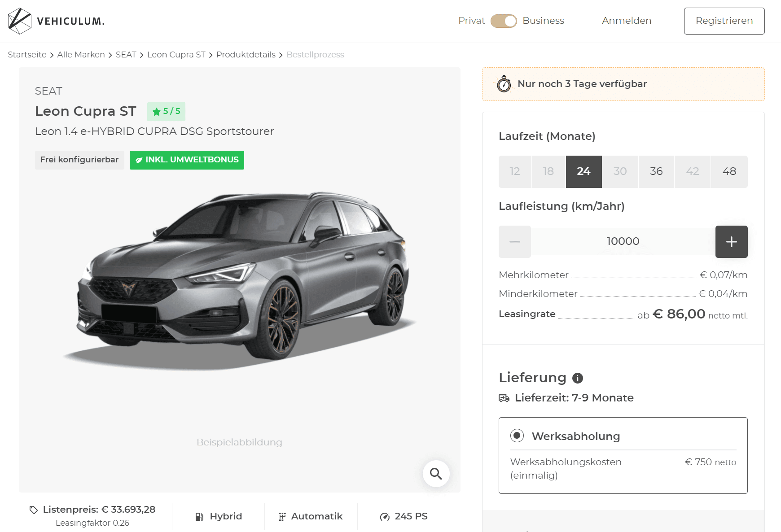Click the Vehiculum logo icon

(x=20, y=21)
